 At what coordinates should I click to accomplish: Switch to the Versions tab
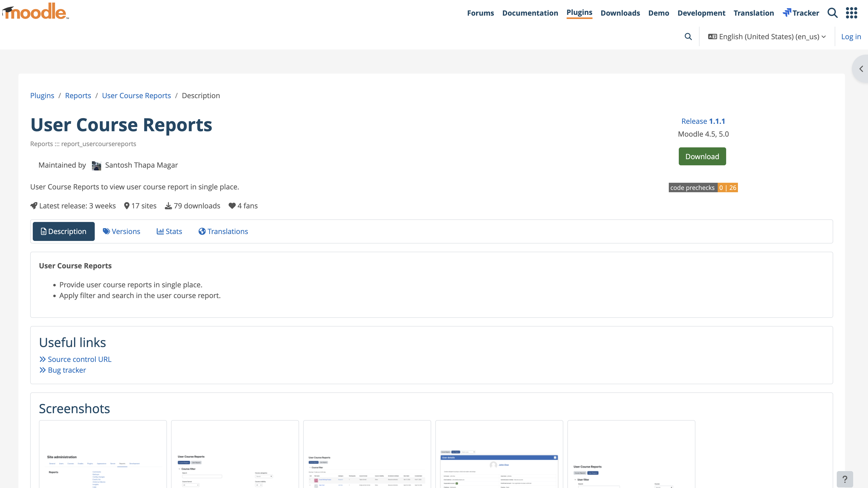(121, 231)
